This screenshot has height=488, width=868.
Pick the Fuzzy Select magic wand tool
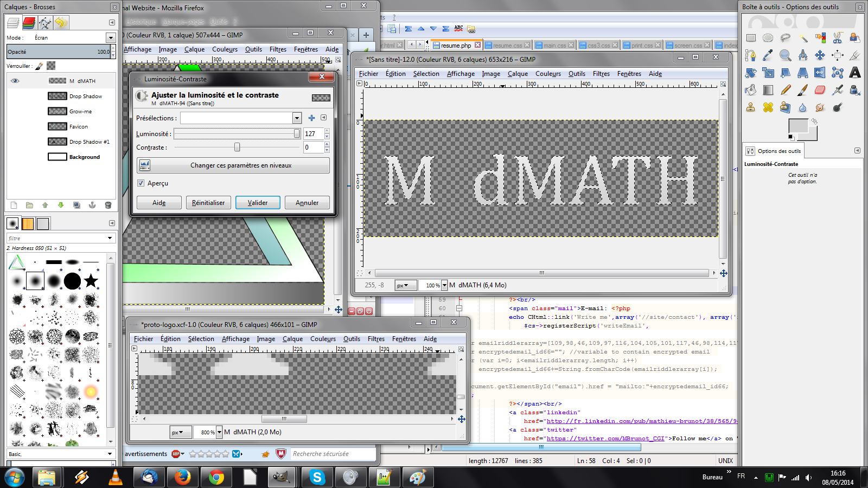click(x=803, y=38)
